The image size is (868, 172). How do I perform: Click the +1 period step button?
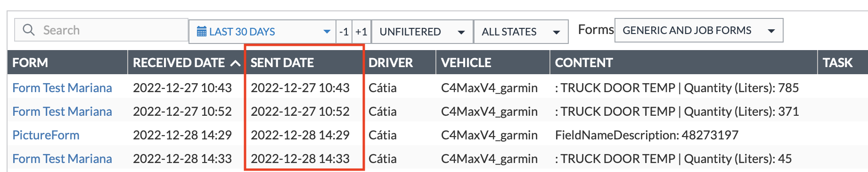pyautogui.click(x=362, y=32)
